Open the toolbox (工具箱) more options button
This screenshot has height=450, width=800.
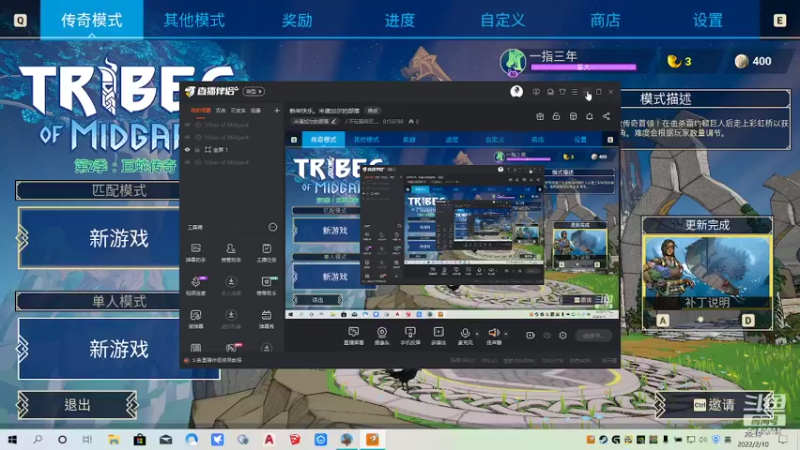pos(273,227)
